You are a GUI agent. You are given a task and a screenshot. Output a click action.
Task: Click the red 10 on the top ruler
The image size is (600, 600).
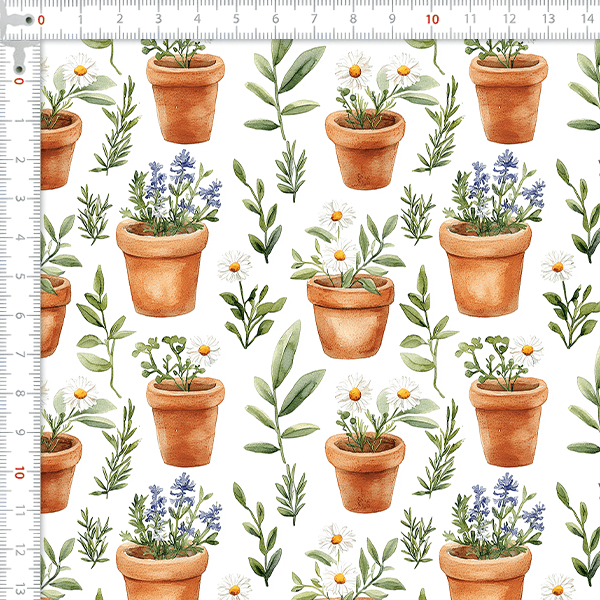pyautogui.click(x=431, y=18)
